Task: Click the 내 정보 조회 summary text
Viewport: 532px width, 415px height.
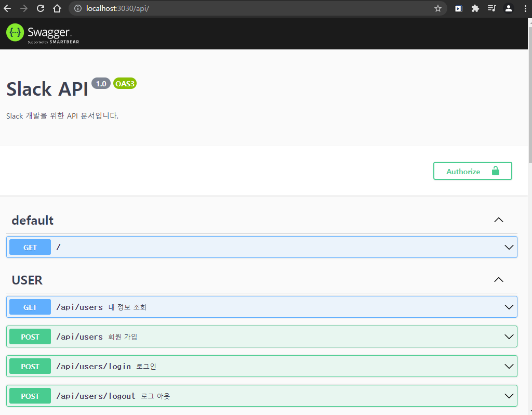Action: (x=128, y=307)
